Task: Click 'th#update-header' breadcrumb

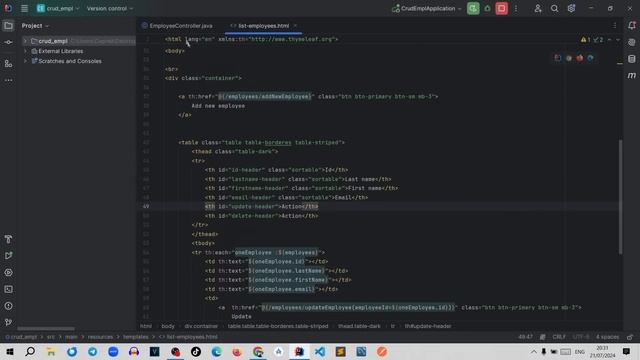Action: tap(428, 327)
